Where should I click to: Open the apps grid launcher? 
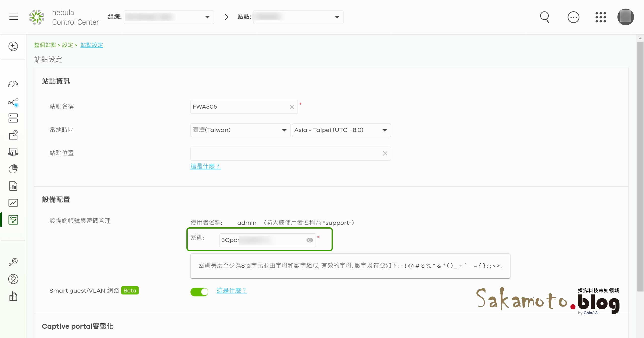(600, 17)
